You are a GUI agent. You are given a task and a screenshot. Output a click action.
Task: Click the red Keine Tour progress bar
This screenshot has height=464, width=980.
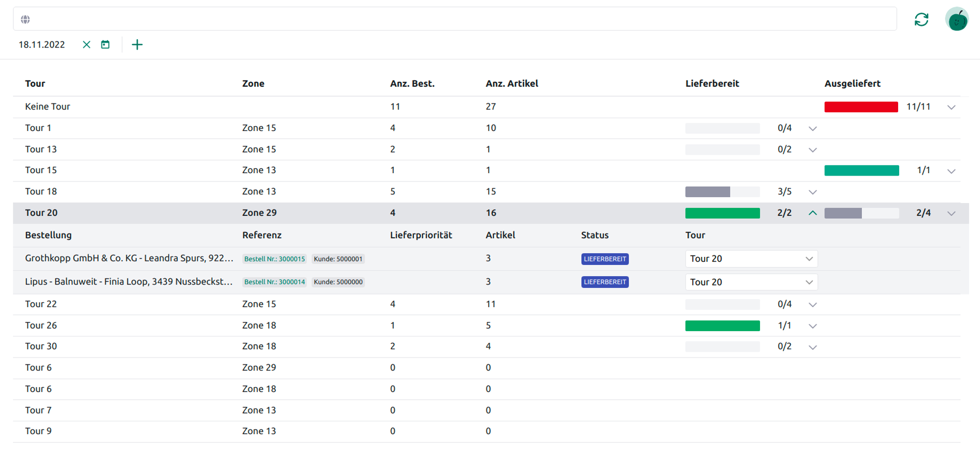(861, 107)
